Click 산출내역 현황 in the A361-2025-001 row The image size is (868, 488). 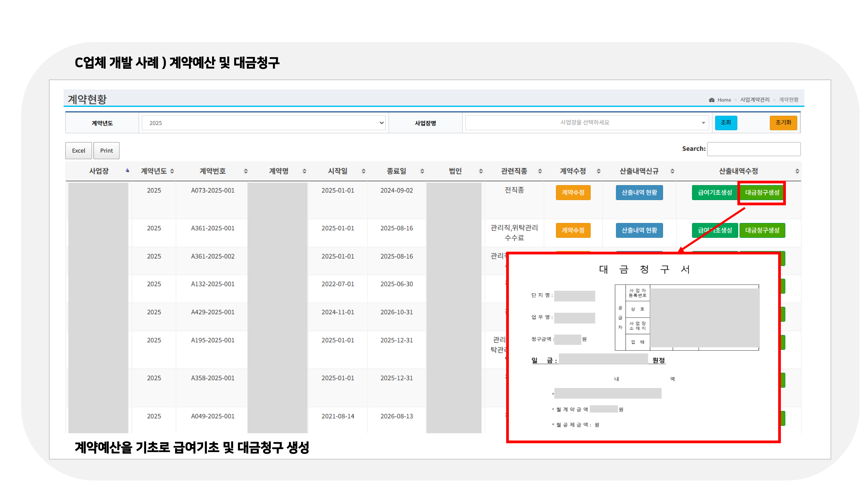(x=639, y=230)
